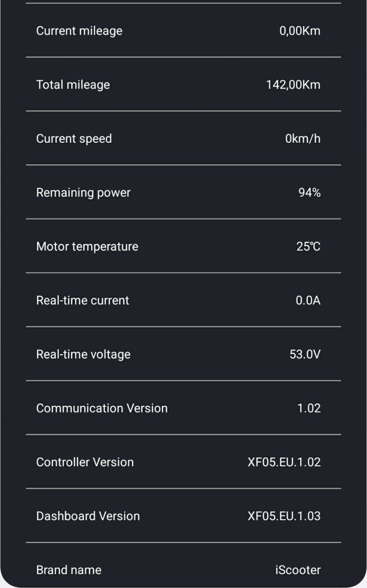Select the Motor temperature label
Screen dimensions: 367x588
point(87,246)
